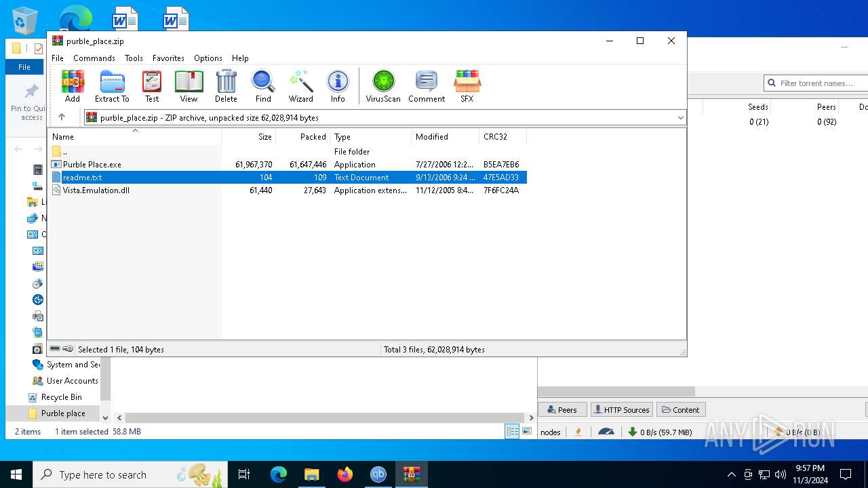
Task: Click Explorer horizontal scrollbar left arrow
Action: (119, 418)
